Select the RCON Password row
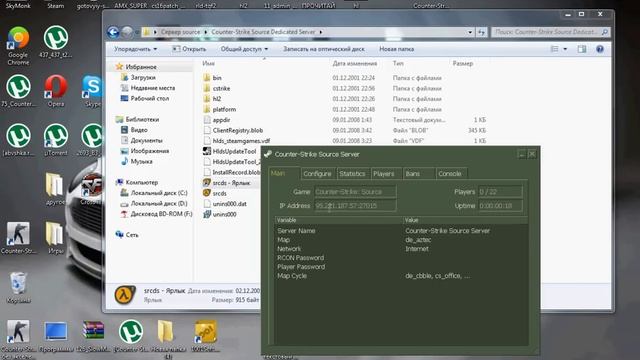The width and height of the screenshot is (640, 360). (401, 258)
